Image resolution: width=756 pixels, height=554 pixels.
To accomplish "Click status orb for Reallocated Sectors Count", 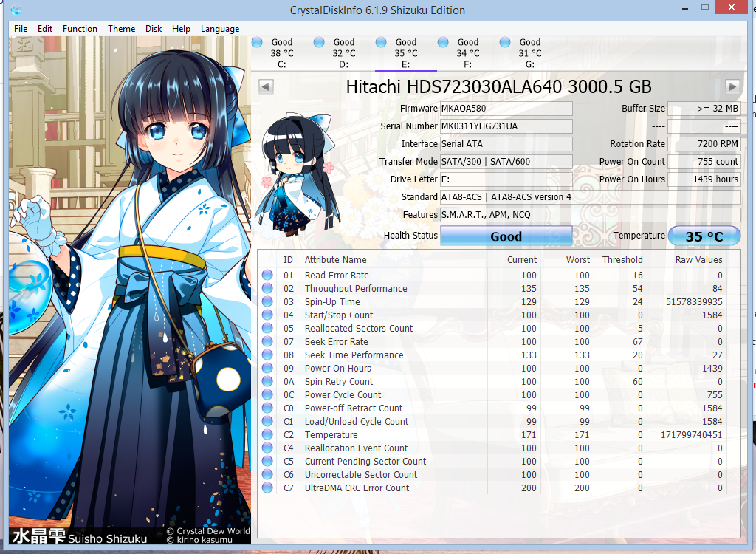I will pyautogui.click(x=267, y=328).
